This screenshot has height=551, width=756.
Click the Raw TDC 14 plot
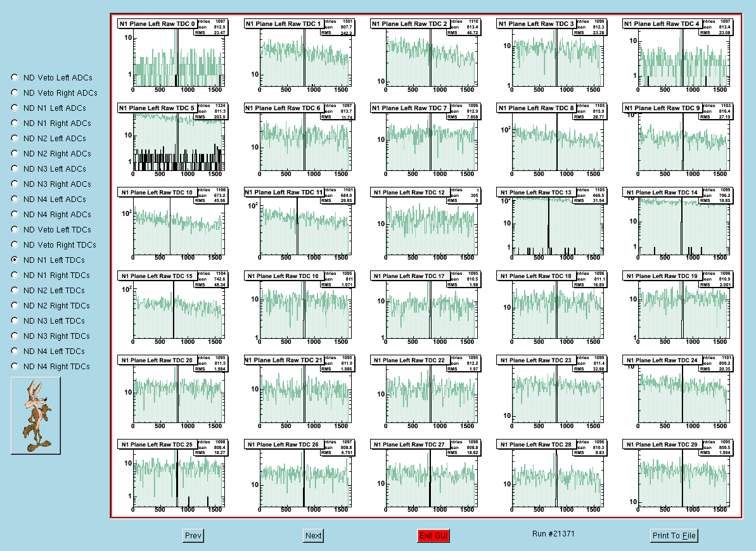click(x=677, y=224)
